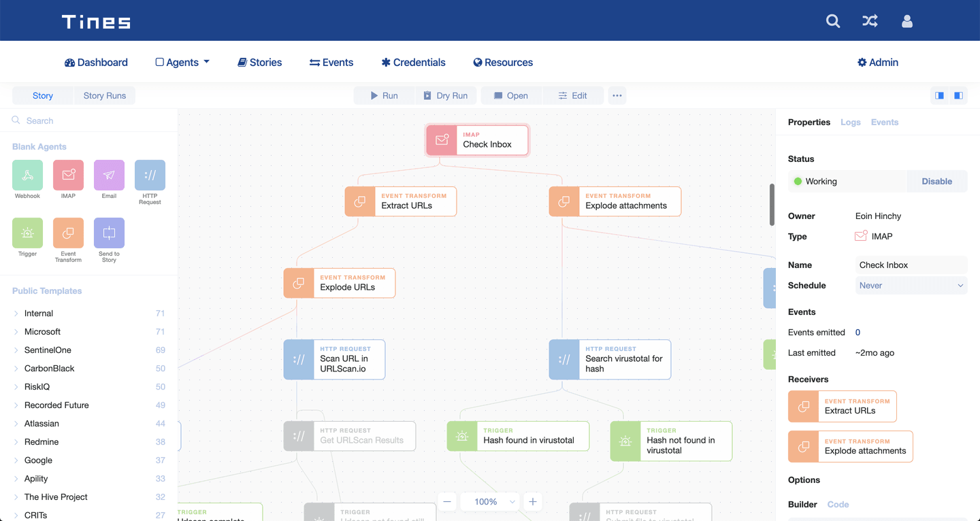
Task: Click the shuffle icon in header
Action: pyautogui.click(x=870, y=21)
